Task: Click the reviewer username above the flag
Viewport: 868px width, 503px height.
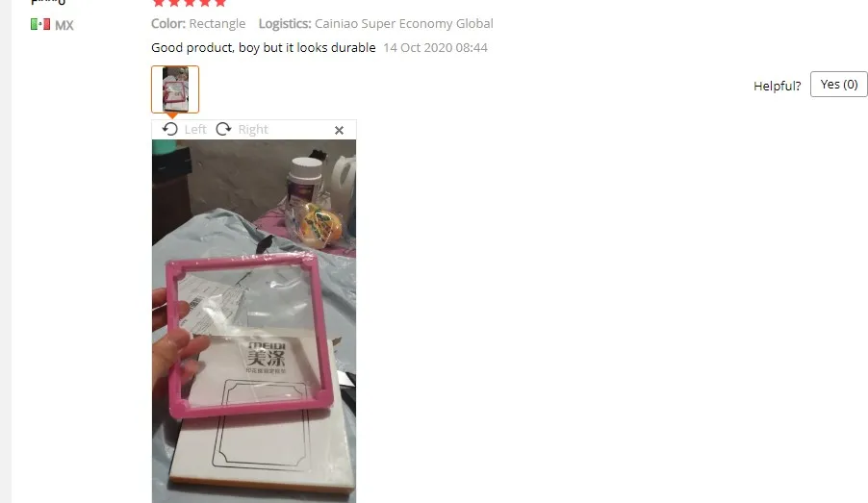Action: (48, 2)
